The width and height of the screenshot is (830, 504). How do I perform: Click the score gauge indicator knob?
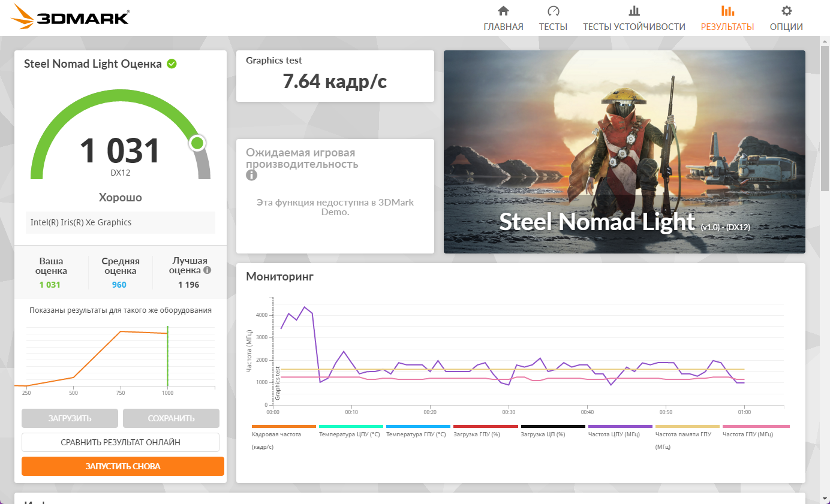click(197, 143)
